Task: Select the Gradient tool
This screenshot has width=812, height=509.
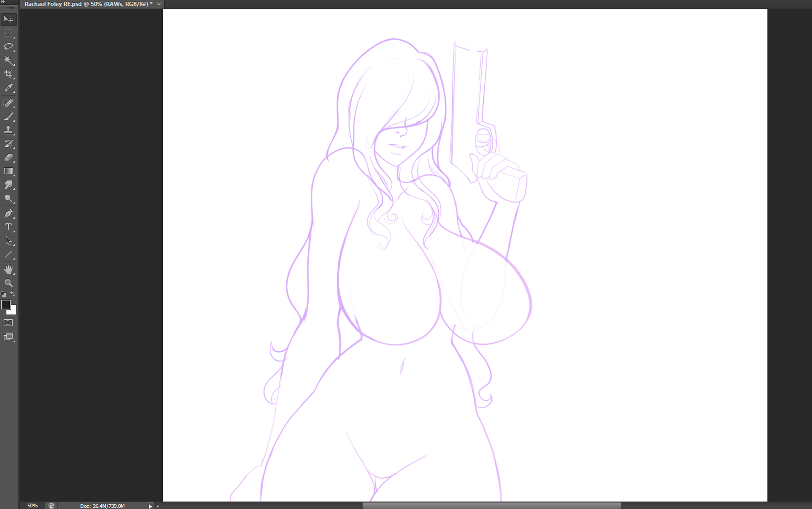Action: [9, 171]
